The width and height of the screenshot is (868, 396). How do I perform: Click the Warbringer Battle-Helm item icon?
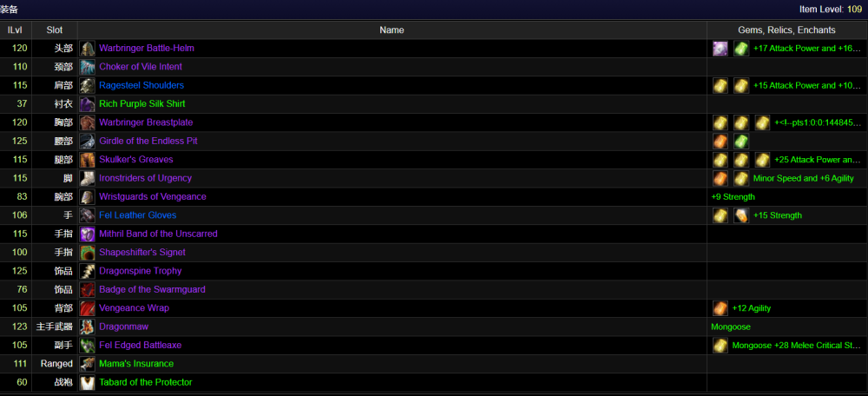(x=87, y=48)
